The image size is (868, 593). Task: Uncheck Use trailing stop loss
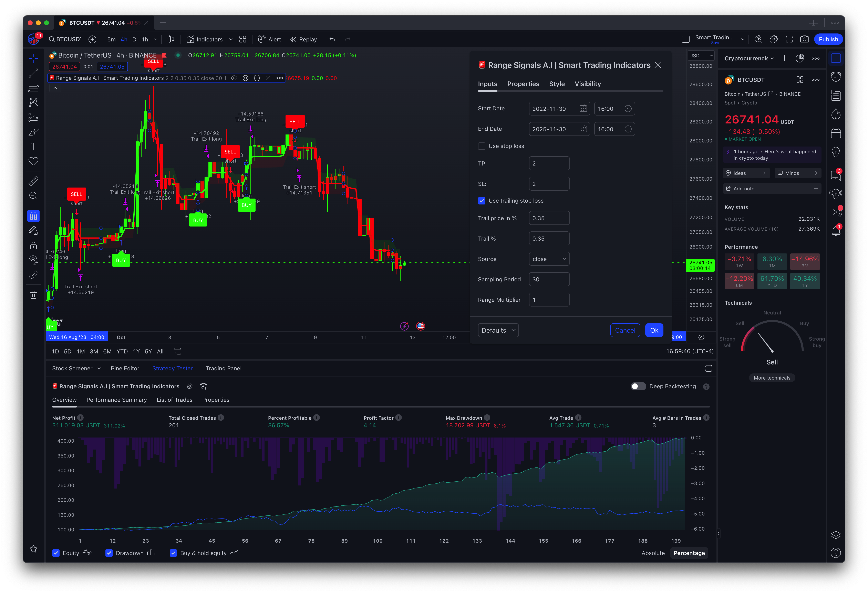point(482,201)
